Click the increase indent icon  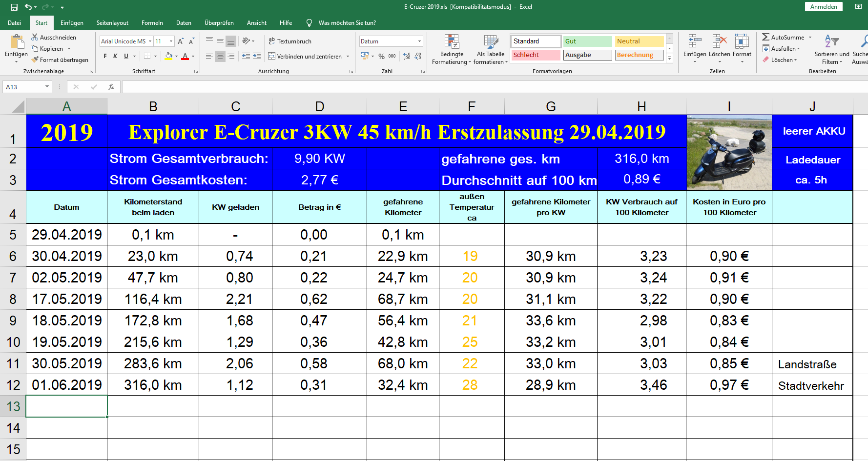point(257,57)
